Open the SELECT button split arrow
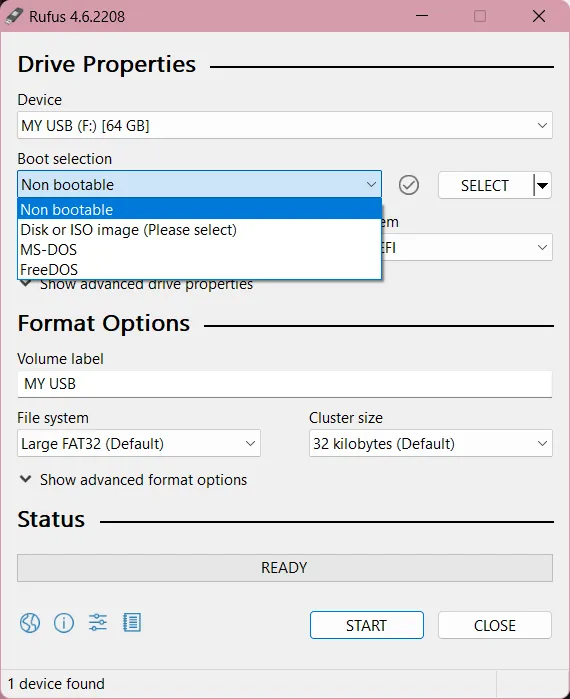Viewport: 570px width, 699px height. coord(542,185)
